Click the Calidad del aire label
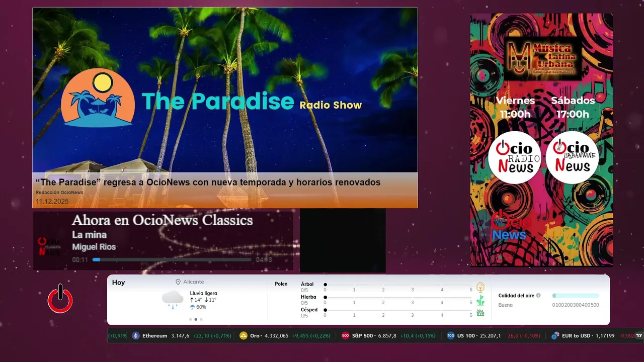644x362 pixels. tap(516, 296)
